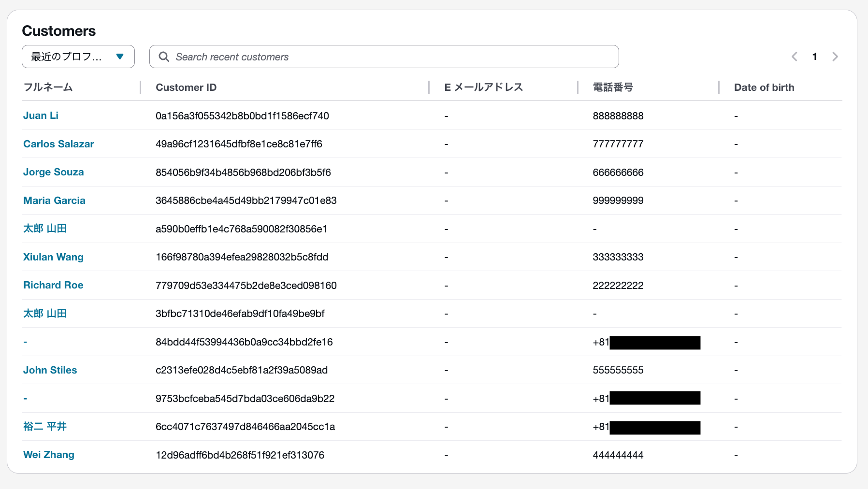This screenshot has width=868, height=489.
Task: Click phone number 333333333
Action: [618, 257]
